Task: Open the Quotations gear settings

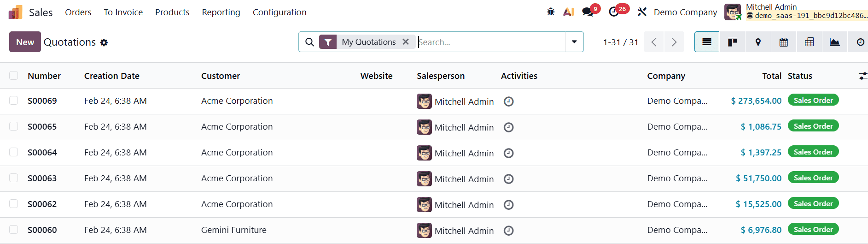Action: (x=104, y=42)
